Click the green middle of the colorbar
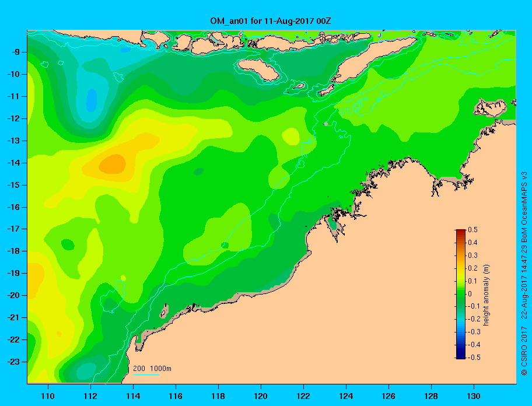Screen dimensions: 532x406 [x=461, y=294]
